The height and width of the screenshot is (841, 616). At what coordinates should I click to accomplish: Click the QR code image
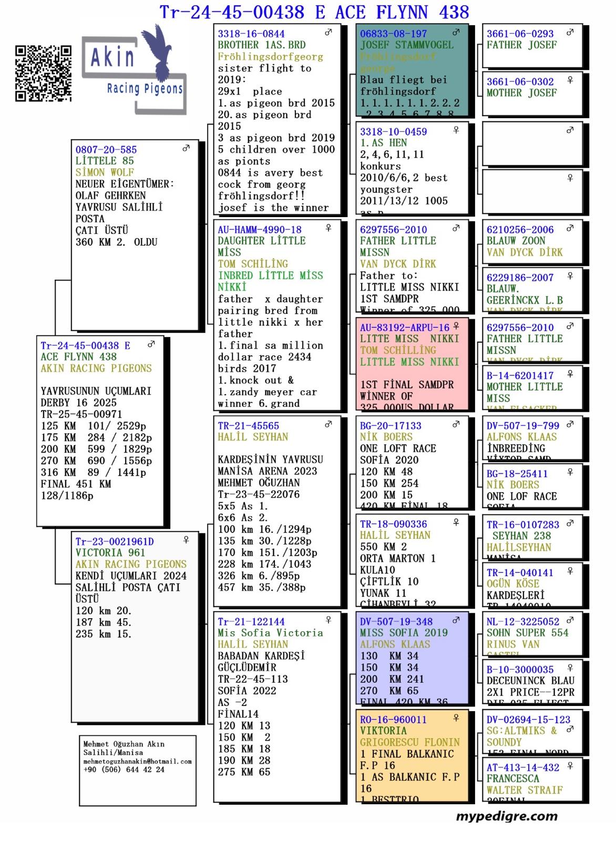click(x=43, y=73)
